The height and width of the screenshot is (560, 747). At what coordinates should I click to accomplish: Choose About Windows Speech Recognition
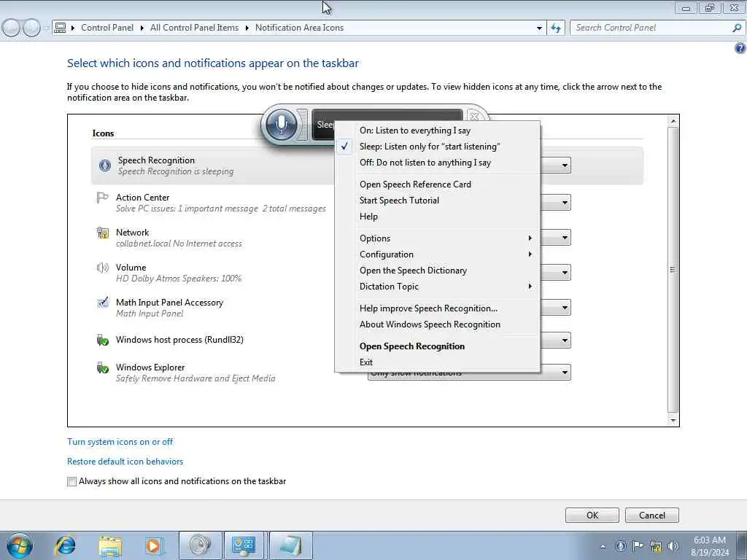438,324
